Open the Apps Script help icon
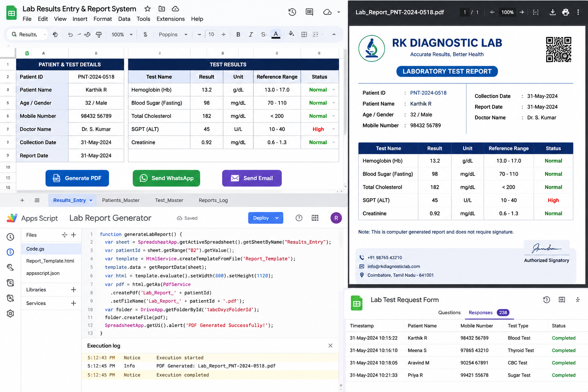The width and height of the screenshot is (588, 392). coord(299,218)
